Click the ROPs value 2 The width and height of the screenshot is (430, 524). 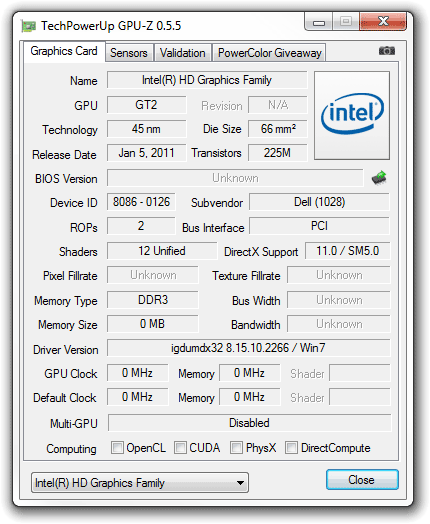click(x=141, y=226)
